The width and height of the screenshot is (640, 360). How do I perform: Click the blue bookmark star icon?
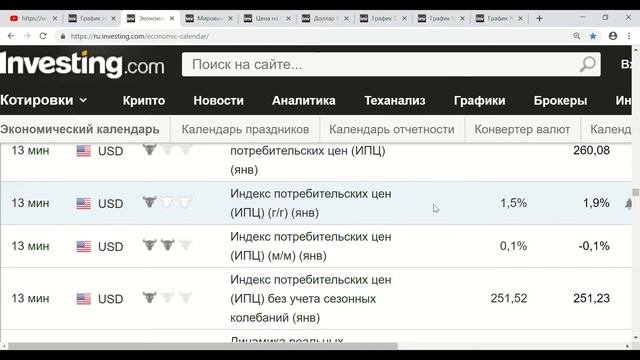593,36
